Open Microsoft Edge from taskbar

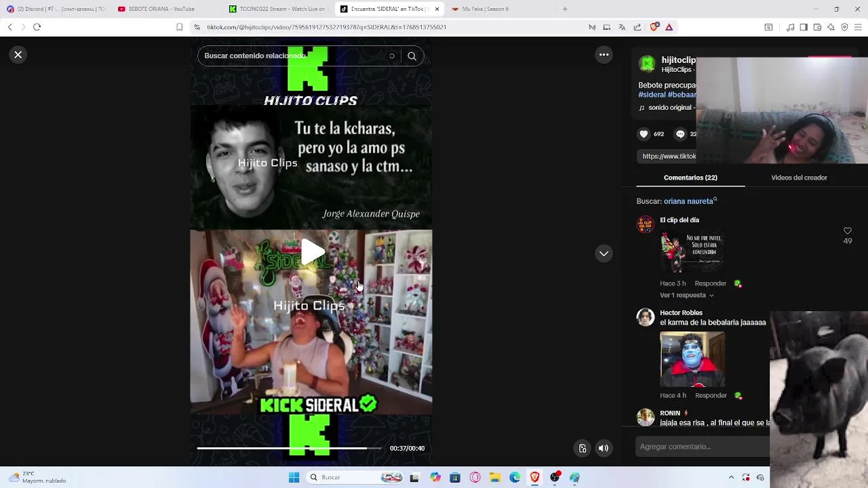[515, 477]
